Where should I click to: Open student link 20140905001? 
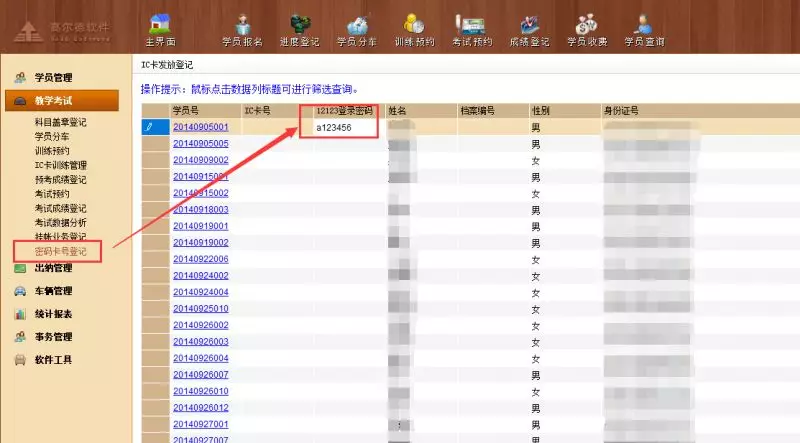[201, 127]
